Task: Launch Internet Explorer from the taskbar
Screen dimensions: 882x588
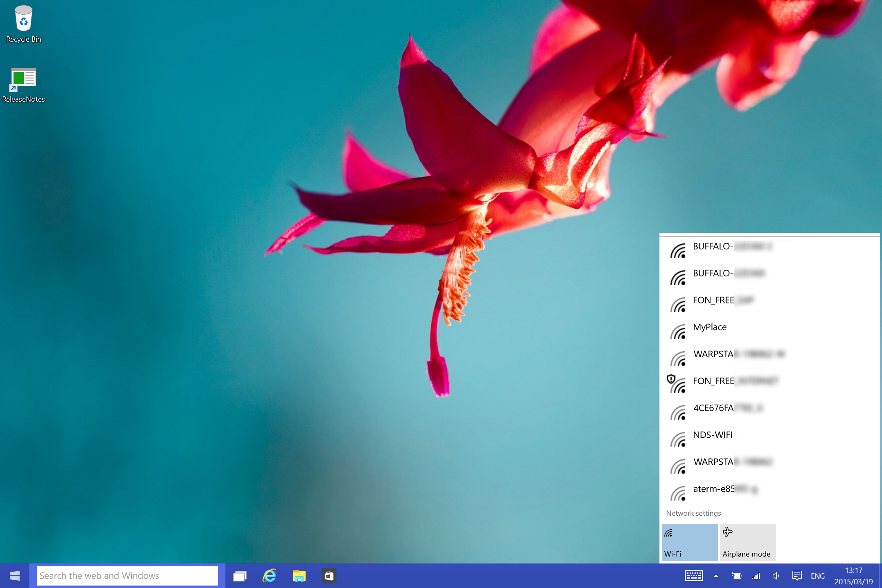Action: pyautogui.click(x=269, y=576)
